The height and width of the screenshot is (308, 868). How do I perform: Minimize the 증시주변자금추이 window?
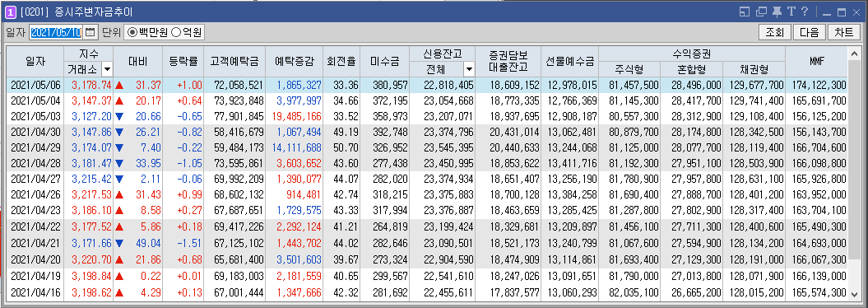click(x=827, y=12)
